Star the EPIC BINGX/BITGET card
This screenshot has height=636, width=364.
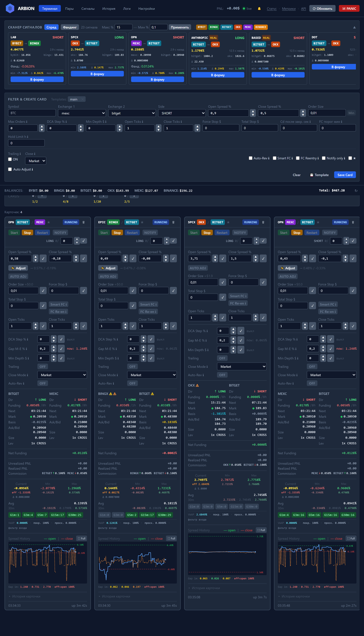point(142,222)
